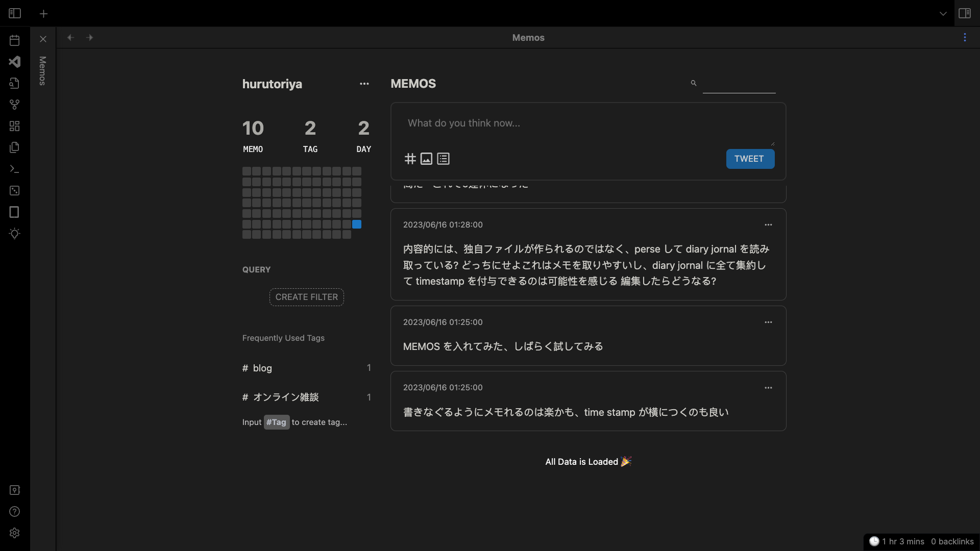Open the vertical more options menu
The height and width of the screenshot is (551, 980).
pyautogui.click(x=965, y=38)
